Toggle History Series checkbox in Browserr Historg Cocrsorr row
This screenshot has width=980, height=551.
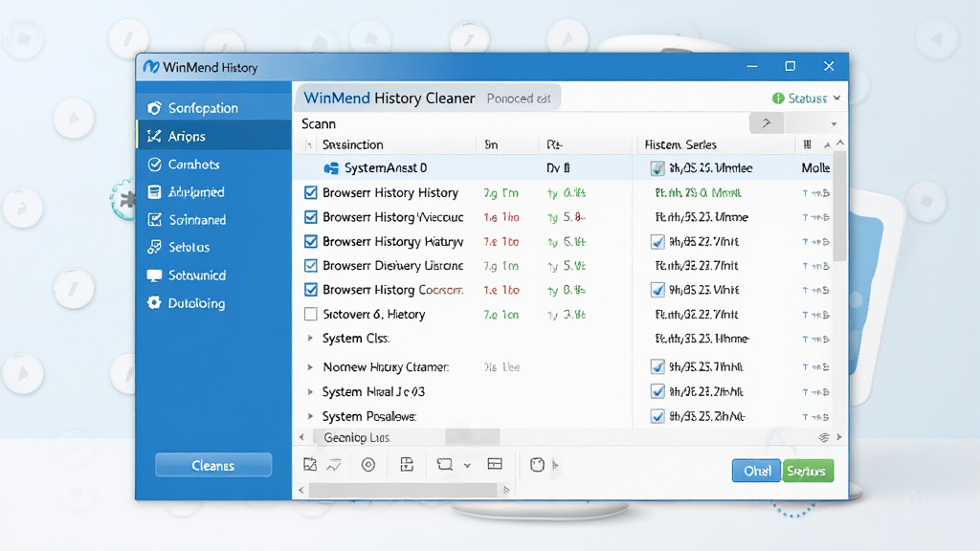coord(657,290)
